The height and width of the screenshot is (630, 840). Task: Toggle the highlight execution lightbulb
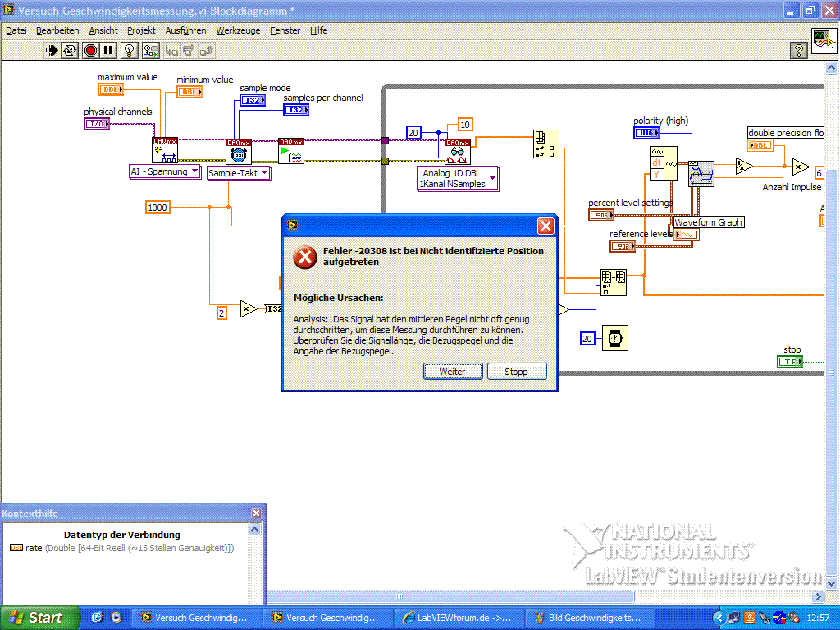point(129,50)
